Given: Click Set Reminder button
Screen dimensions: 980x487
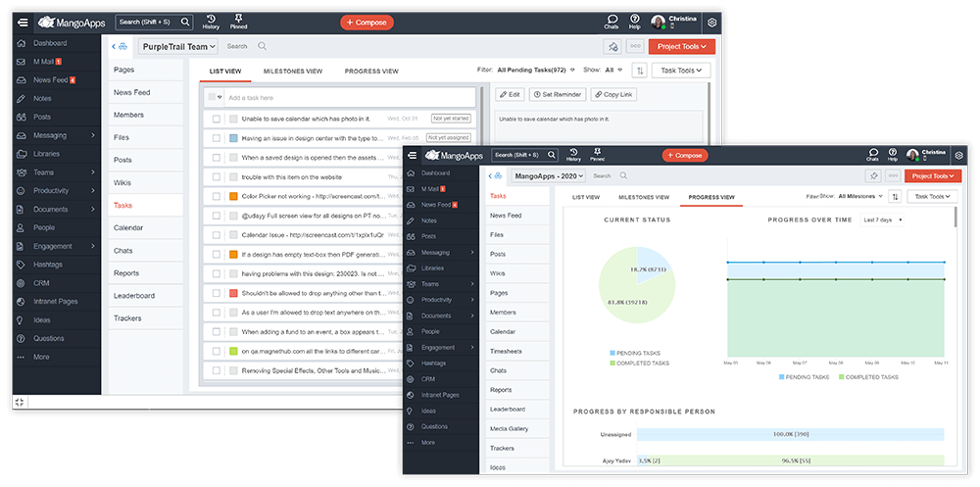Looking at the screenshot, I should (558, 94).
